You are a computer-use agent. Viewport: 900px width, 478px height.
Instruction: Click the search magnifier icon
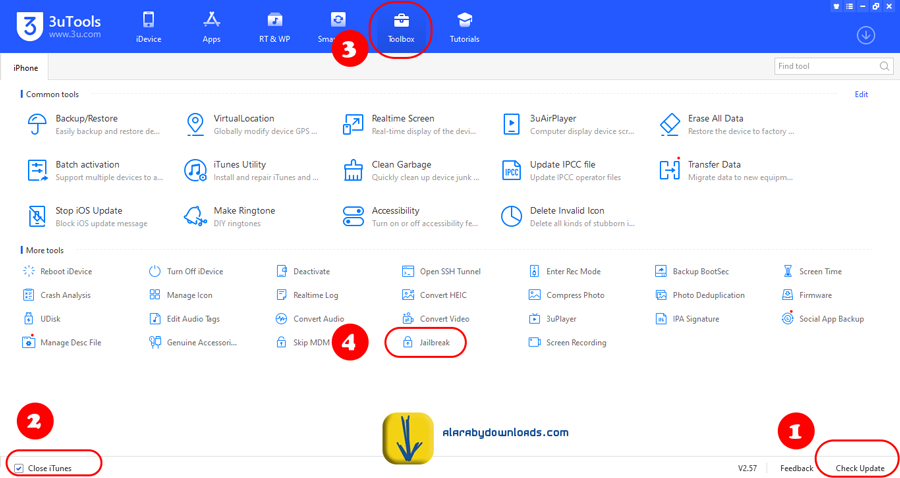(x=885, y=66)
